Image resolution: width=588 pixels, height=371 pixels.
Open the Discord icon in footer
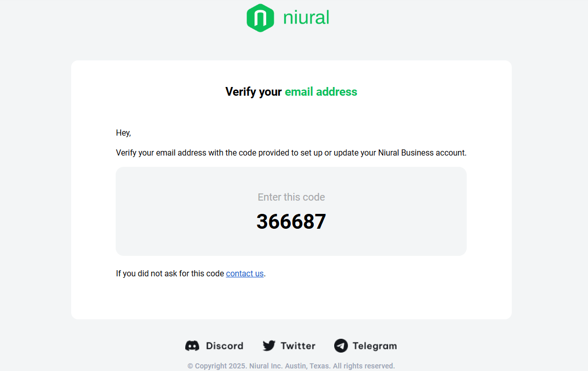click(192, 346)
